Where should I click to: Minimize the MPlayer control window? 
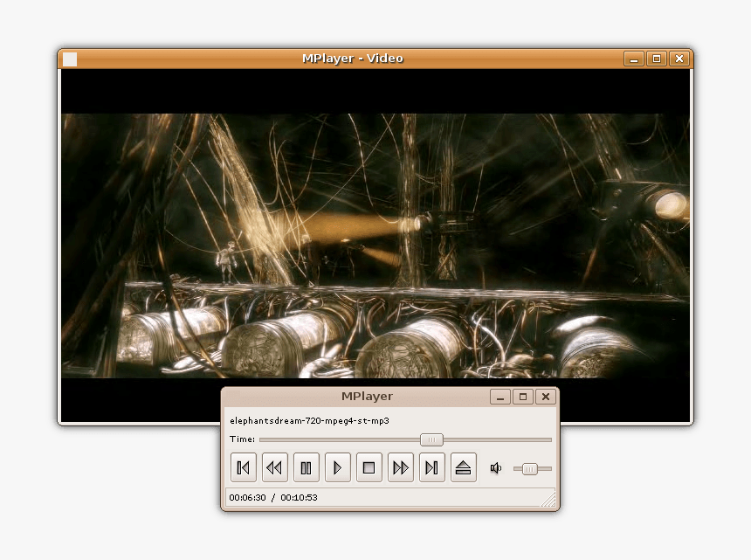tap(500, 398)
